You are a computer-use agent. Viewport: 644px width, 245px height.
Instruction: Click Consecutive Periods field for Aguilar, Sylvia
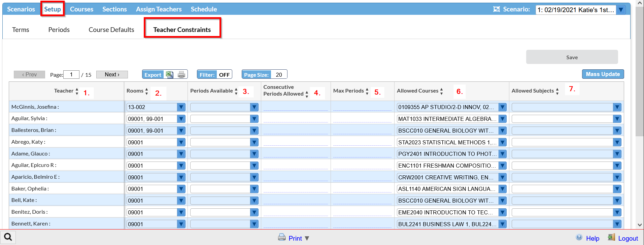[x=296, y=119]
